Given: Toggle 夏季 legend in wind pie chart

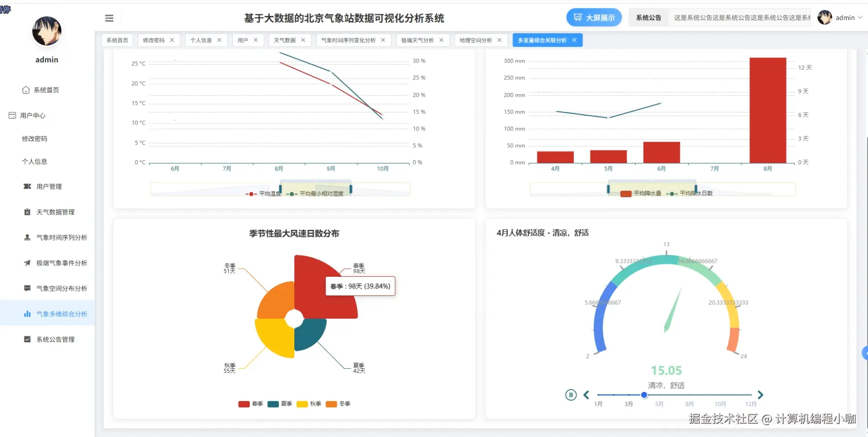Looking at the screenshot, I should point(280,404).
